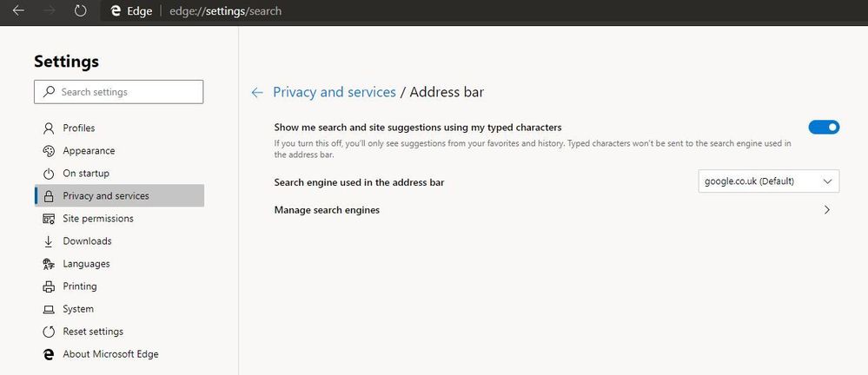
Task: Click the Site permissions icon
Action: pyautogui.click(x=49, y=219)
